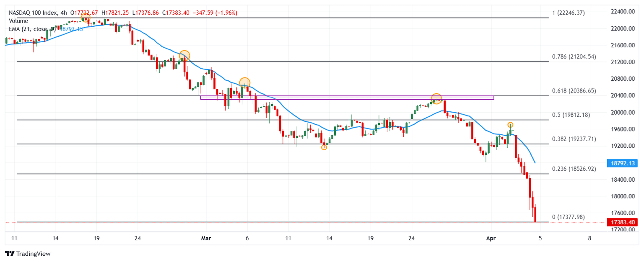
Task: Click the orange circle marker near Mar 6
Action: click(245, 82)
